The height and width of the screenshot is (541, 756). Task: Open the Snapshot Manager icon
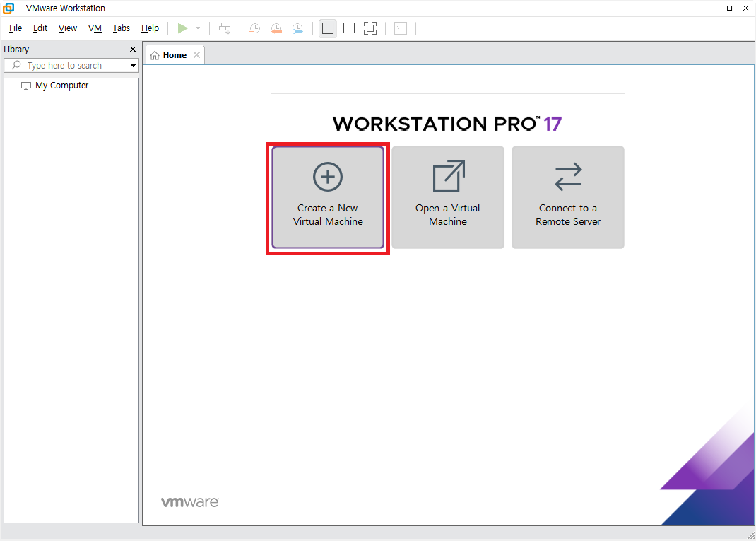[x=298, y=28]
